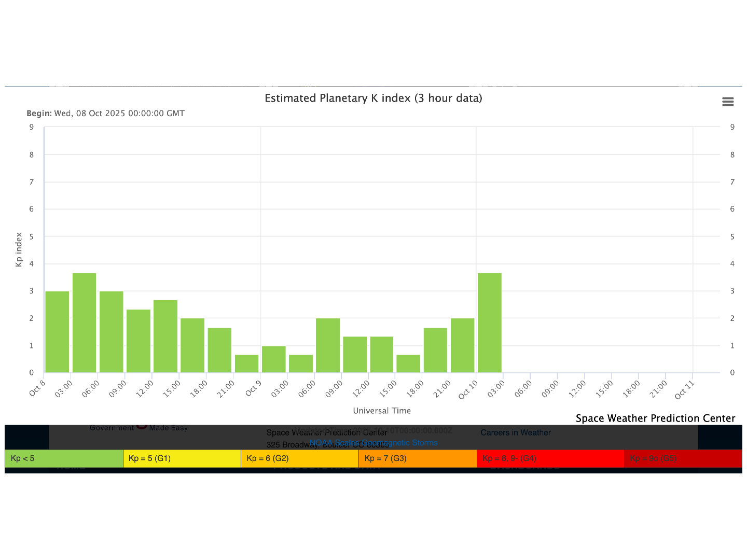Click the Universal Time axis label

pyautogui.click(x=382, y=411)
